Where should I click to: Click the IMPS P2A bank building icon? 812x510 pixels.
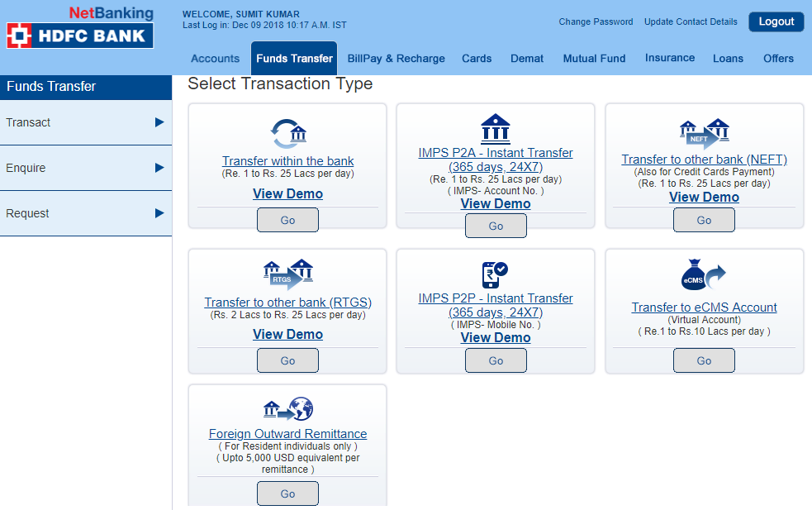pyautogui.click(x=496, y=129)
